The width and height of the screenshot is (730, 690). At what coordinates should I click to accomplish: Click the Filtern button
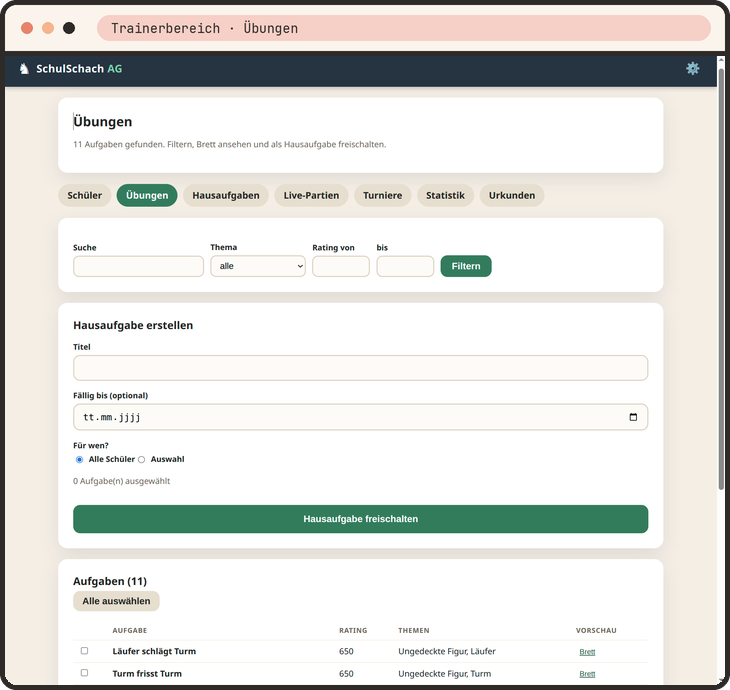point(466,266)
